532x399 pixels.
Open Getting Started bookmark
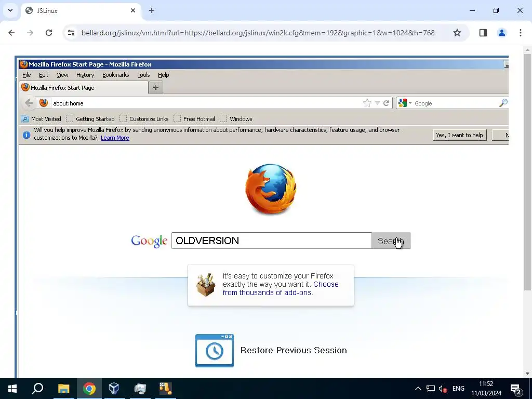pos(90,119)
